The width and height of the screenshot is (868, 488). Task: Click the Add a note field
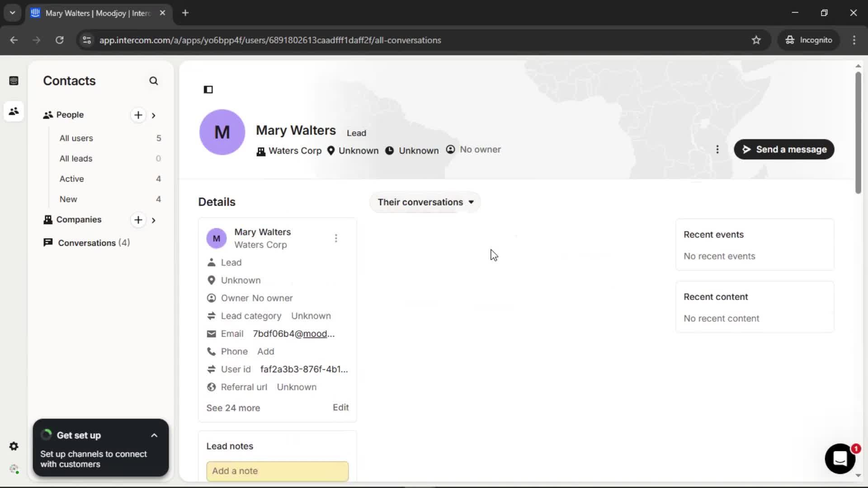(278, 471)
